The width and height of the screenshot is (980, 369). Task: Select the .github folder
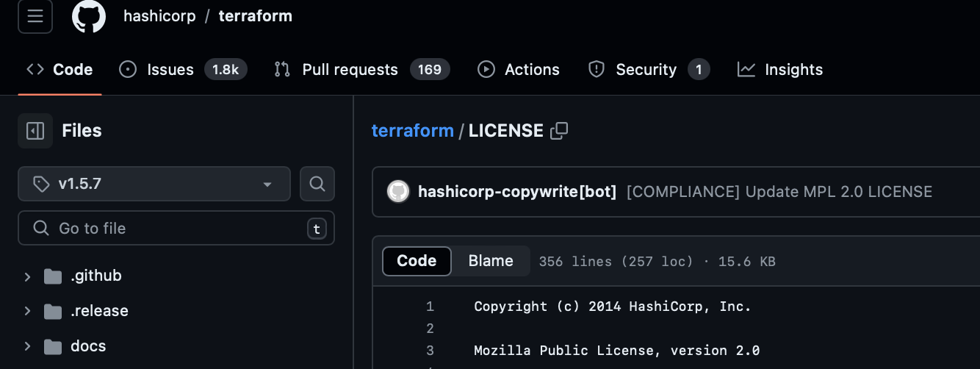pos(96,276)
